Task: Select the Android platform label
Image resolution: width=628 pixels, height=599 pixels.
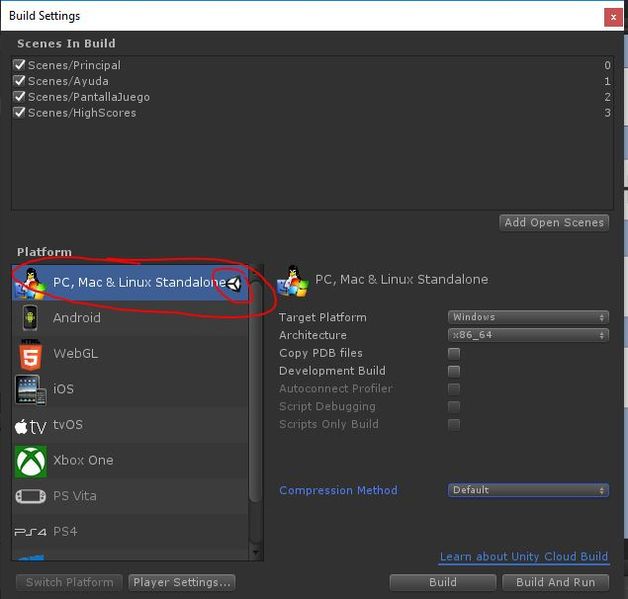Action: (77, 318)
